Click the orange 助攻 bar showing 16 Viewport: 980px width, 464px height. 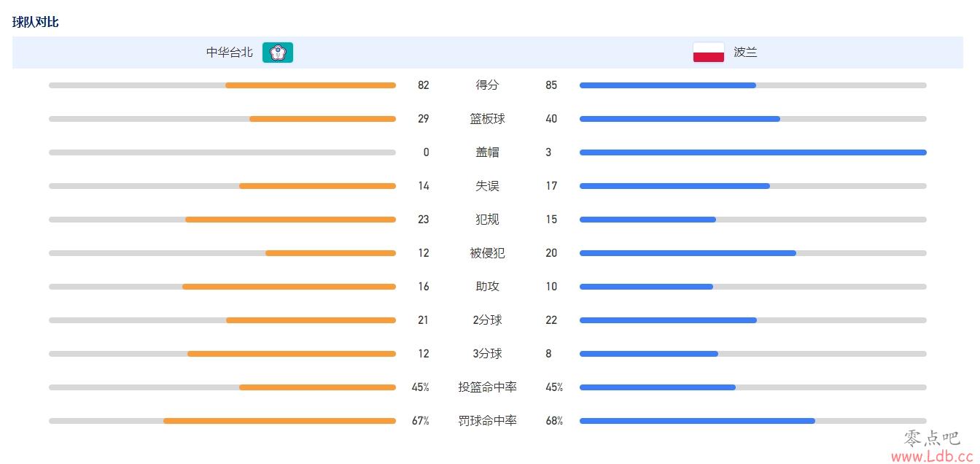tap(289, 287)
